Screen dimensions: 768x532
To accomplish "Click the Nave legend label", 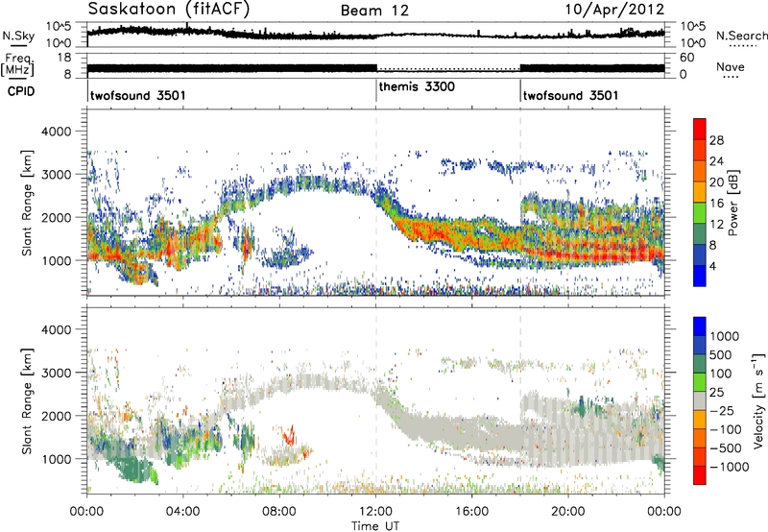I will pos(731,67).
